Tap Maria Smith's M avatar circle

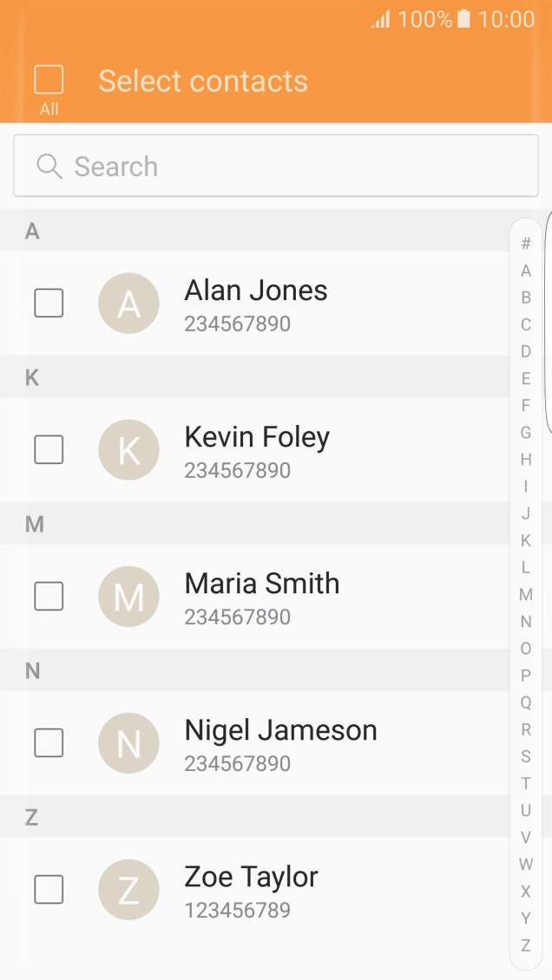pyautogui.click(x=128, y=597)
